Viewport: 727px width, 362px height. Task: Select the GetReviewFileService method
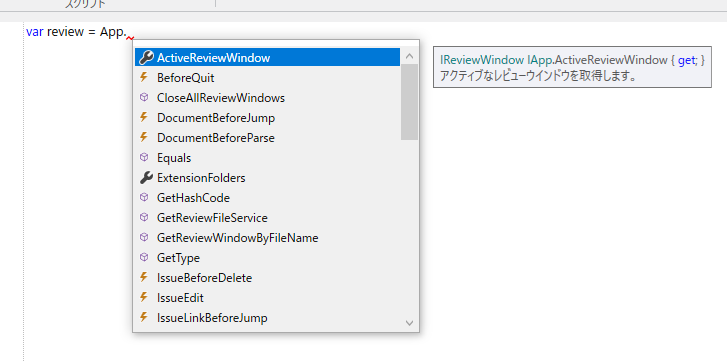coord(268,217)
